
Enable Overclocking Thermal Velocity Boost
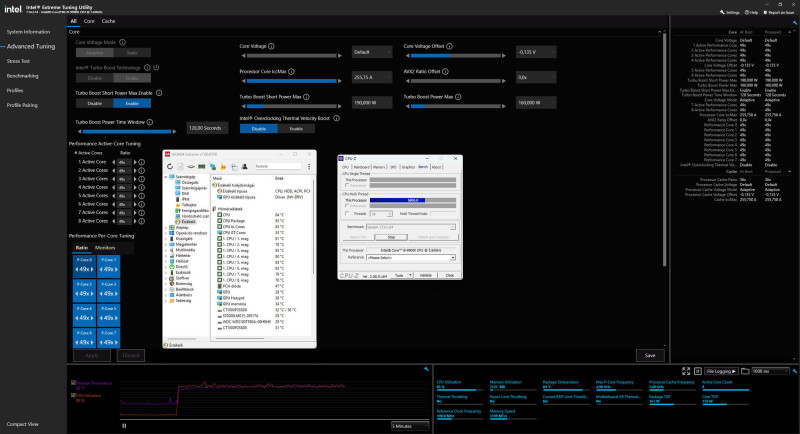click(296, 129)
